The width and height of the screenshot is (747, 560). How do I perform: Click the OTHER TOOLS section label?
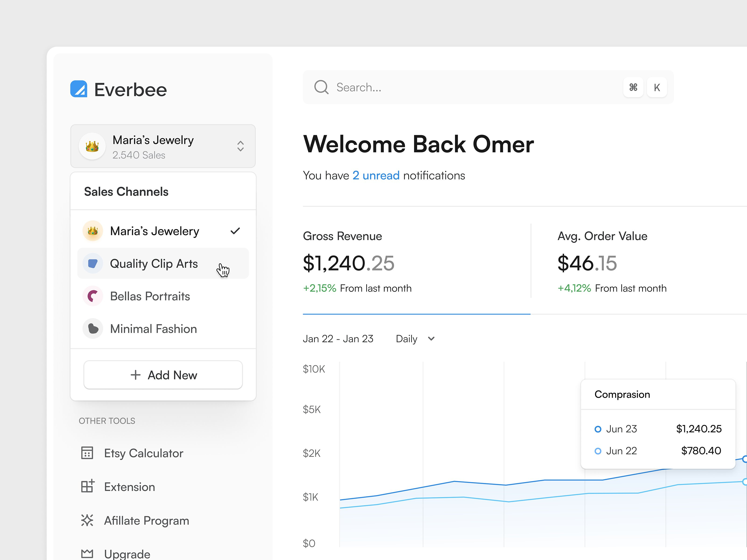pos(107,421)
